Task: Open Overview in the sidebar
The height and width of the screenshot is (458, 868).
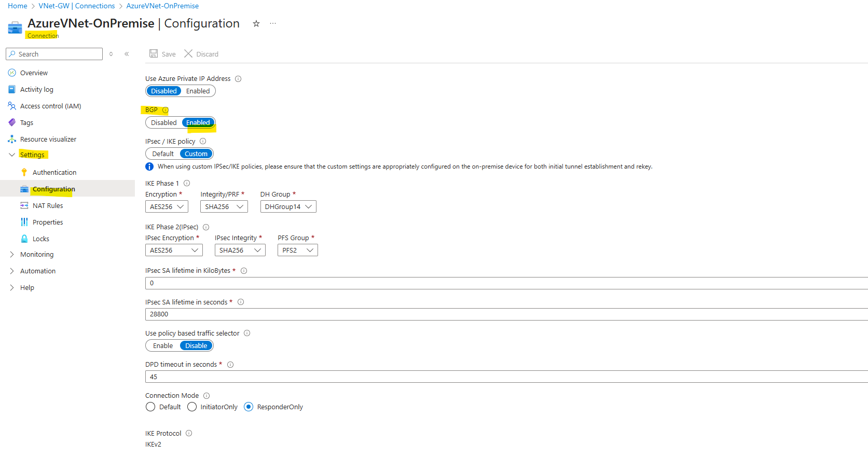Action: 34,73
